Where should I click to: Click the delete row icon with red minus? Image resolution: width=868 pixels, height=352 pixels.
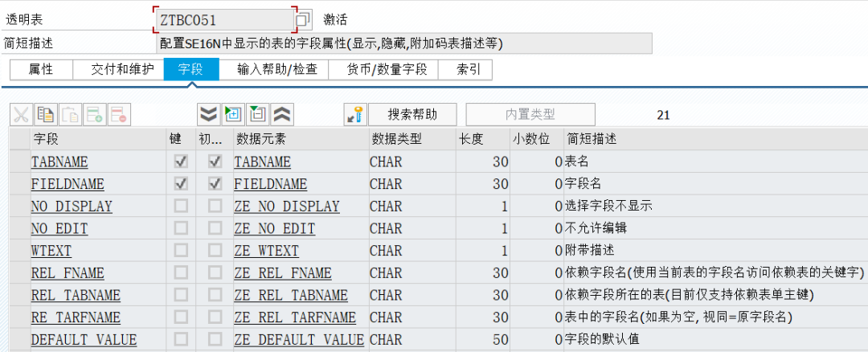point(118,115)
